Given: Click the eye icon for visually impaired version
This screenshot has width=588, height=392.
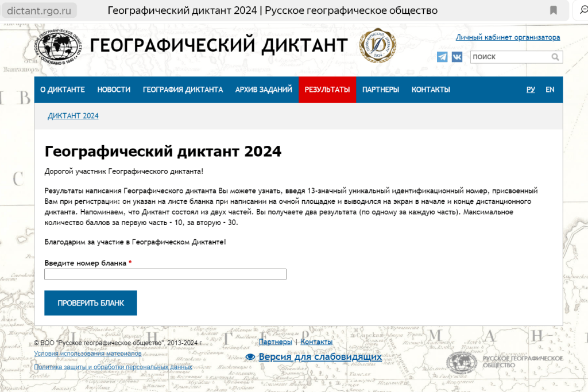Looking at the screenshot, I should [x=250, y=357].
